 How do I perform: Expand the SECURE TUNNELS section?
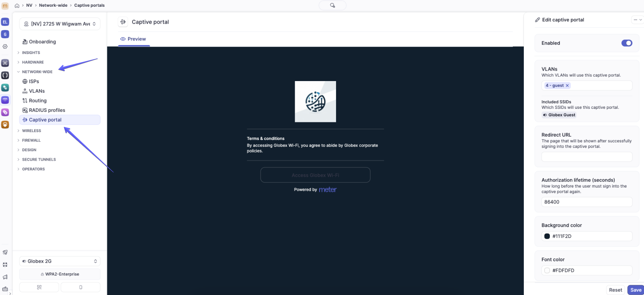[x=39, y=160]
